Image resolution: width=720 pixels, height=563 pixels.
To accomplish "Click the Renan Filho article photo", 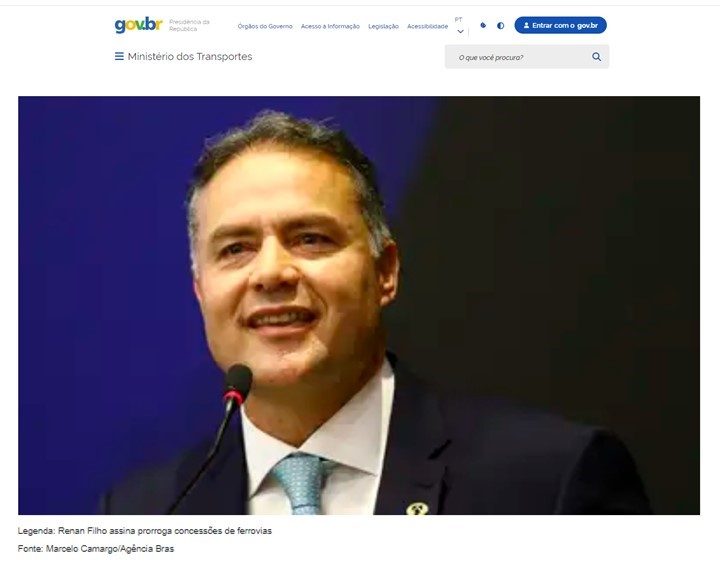I will [x=359, y=305].
